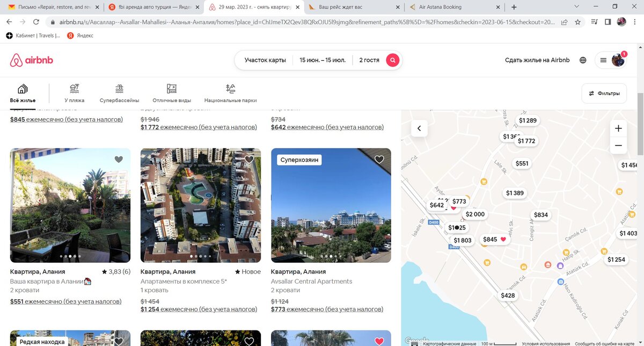This screenshot has height=346, width=644.
Task: Click '$1 254 ежемесячно' price link
Action: coord(199,309)
